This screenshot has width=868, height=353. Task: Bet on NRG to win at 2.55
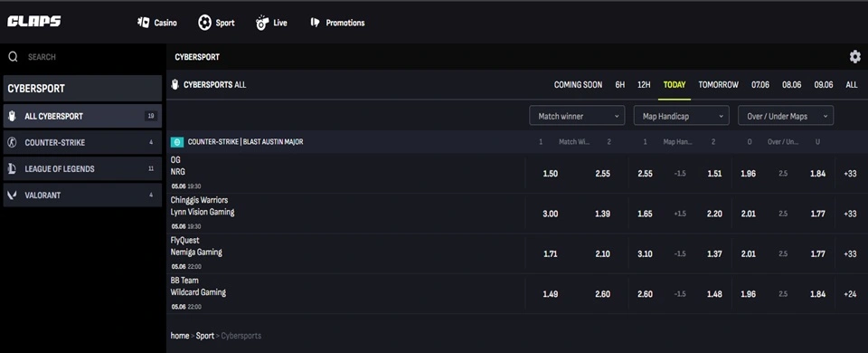point(602,174)
